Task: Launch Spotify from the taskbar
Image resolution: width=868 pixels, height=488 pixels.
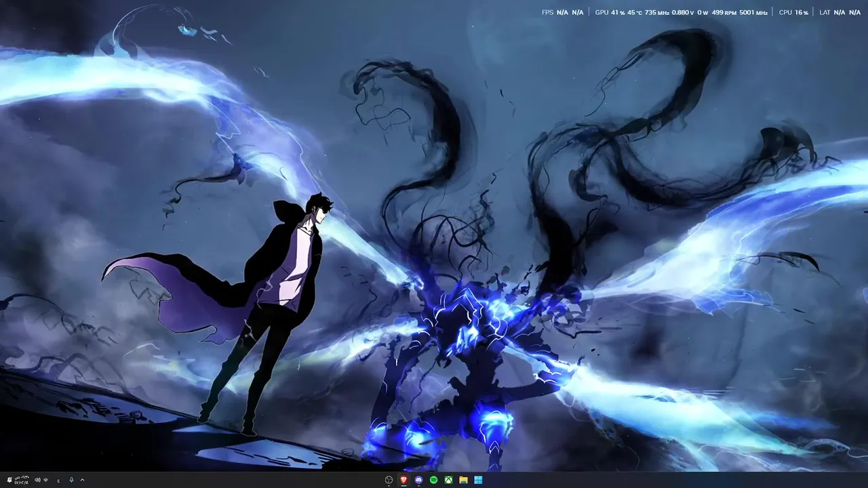Action: pyautogui.click(x=434, y=480)
